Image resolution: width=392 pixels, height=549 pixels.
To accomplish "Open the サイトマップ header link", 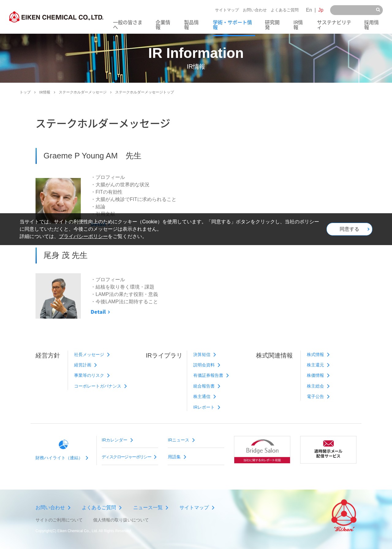I will 227,10.
